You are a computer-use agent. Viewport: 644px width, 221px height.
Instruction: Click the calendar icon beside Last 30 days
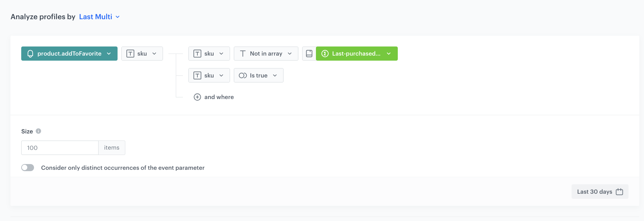[619, 192]
